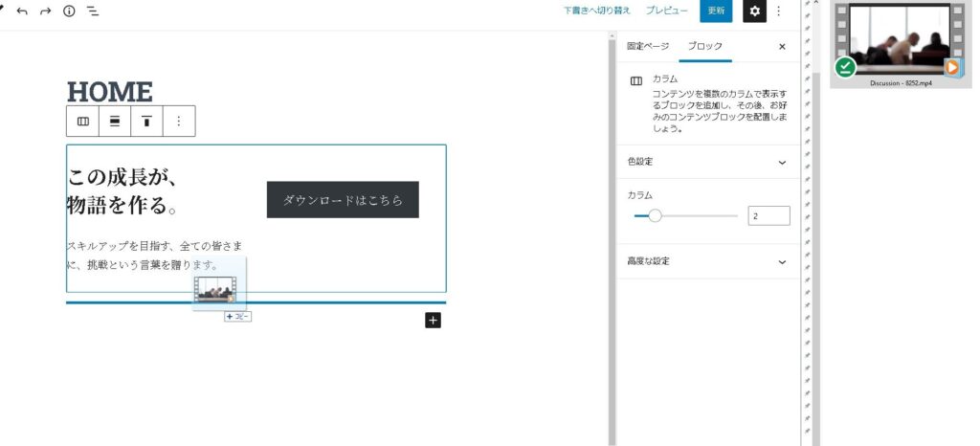Image resolution: width=980 pixels, height=446 pixels.
Task: Click 下書きへ切り替え link
Action: pos(597,11)
